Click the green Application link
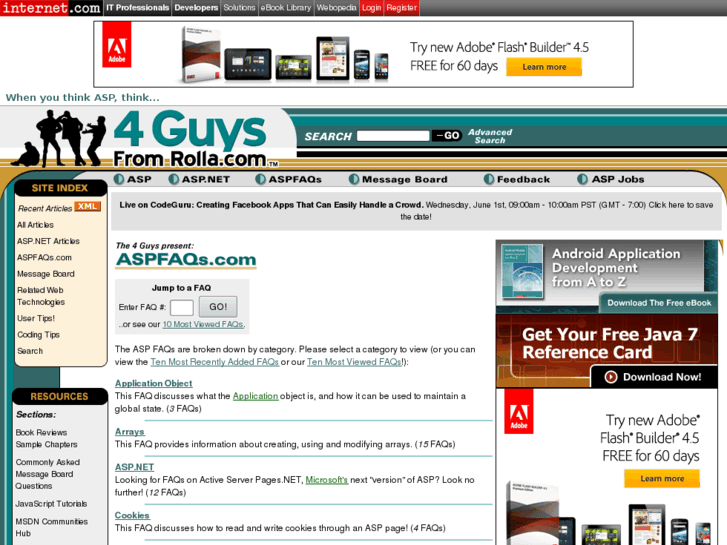This screenshot has height=545, width=727. (x=255, y=396)
